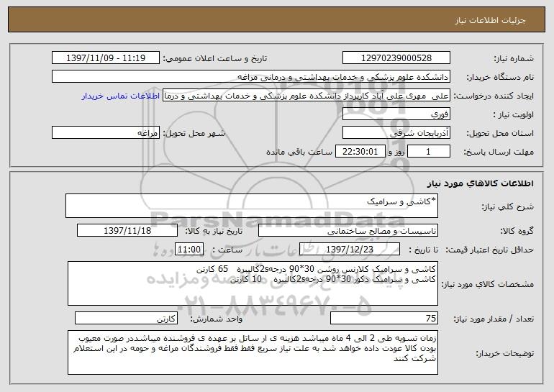Click the unit field کارتن
554x392 pixels.
126,318
